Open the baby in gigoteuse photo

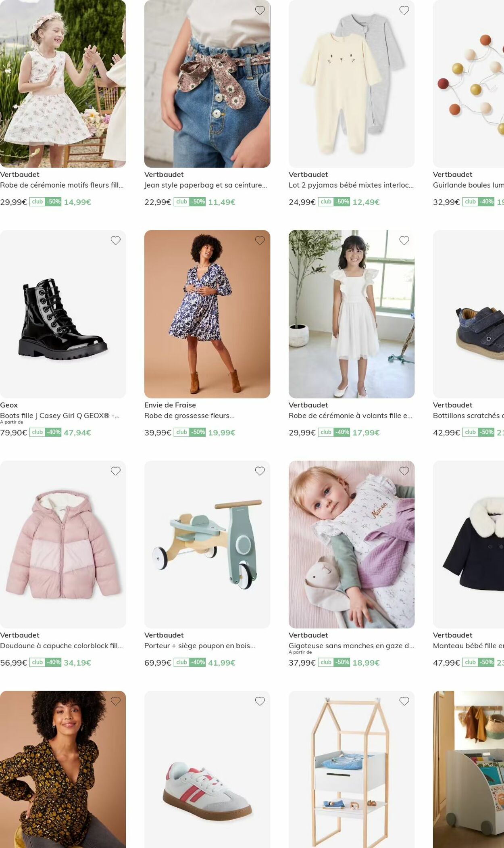click(352, 544)
